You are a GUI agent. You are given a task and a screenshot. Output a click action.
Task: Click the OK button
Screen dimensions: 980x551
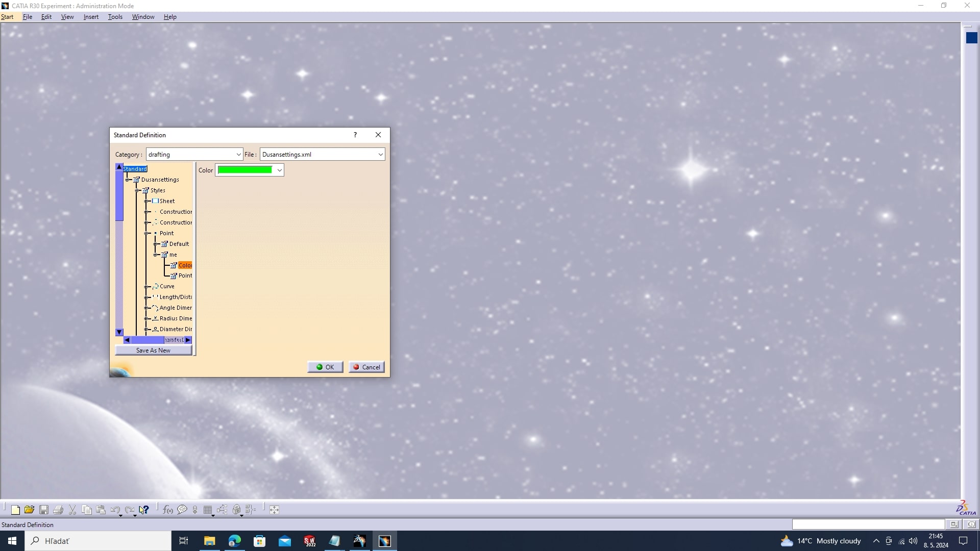pyautogui.click(x=325, y=367)
